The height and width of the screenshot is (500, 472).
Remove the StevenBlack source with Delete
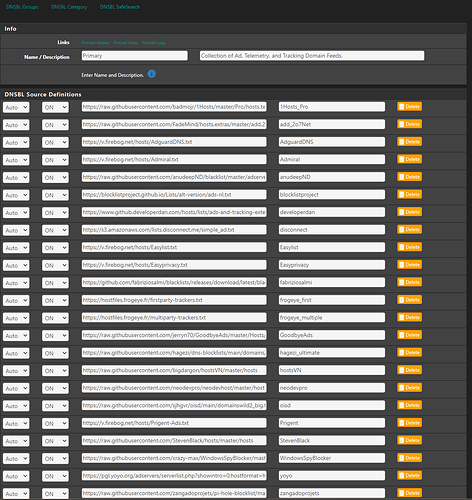409,440
